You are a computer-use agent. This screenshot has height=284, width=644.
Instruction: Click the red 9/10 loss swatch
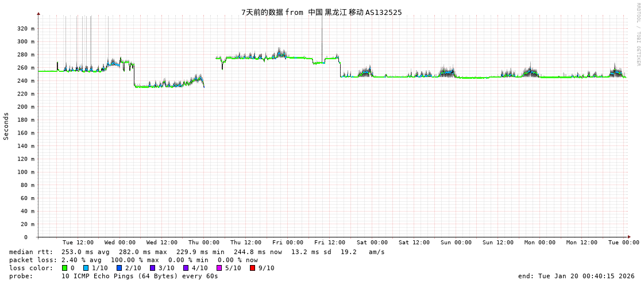(x=253, y=268)
